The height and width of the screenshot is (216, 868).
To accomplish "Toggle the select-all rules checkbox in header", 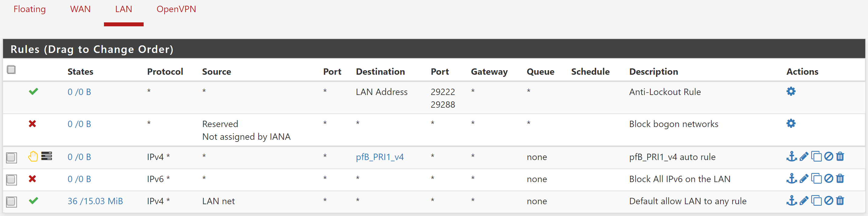I will 12,70.
